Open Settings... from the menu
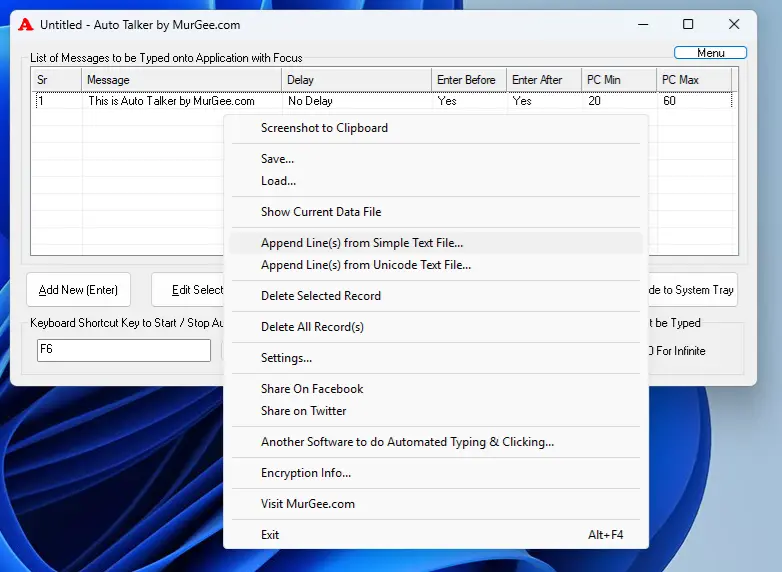782x572 pixels. pyautogui.click(x=436, y=358)
